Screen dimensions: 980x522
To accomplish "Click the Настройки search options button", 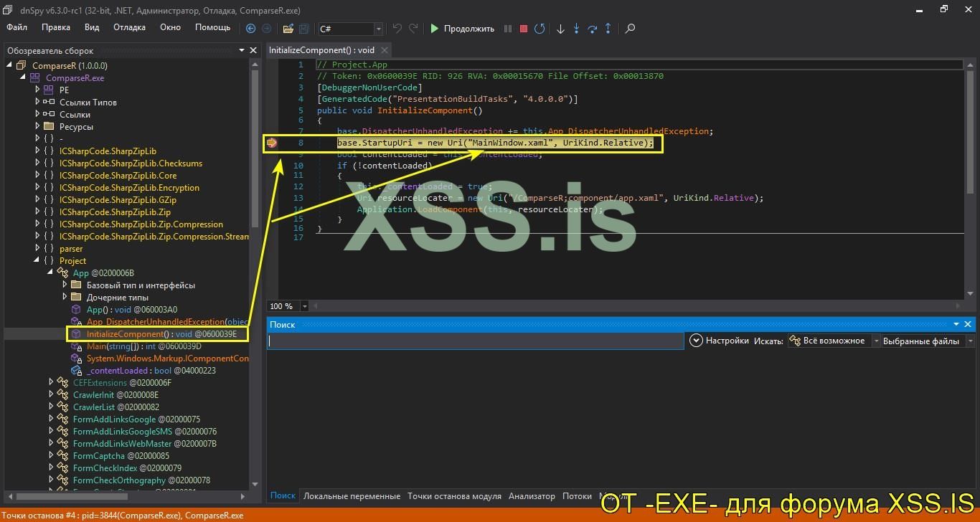I will 720,341.
